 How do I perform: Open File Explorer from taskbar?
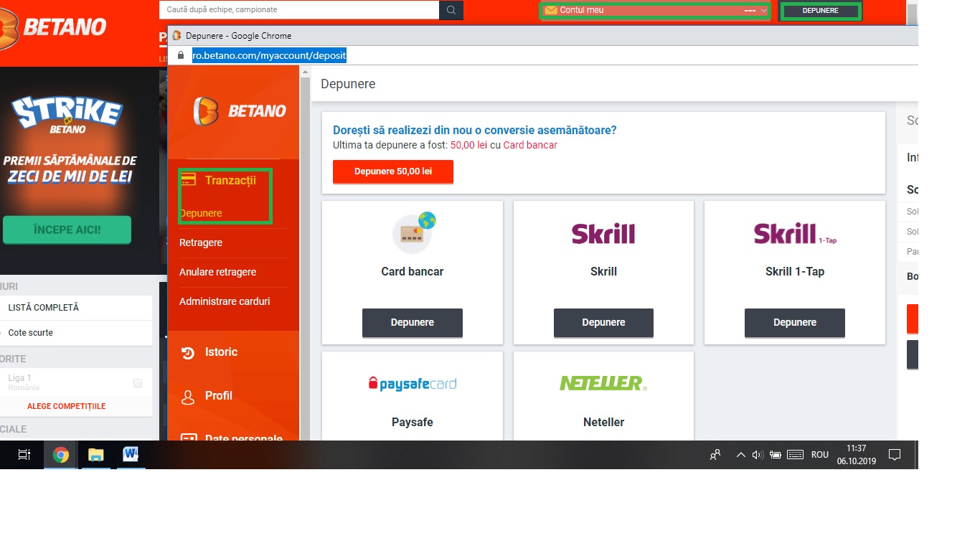point(96,455)
